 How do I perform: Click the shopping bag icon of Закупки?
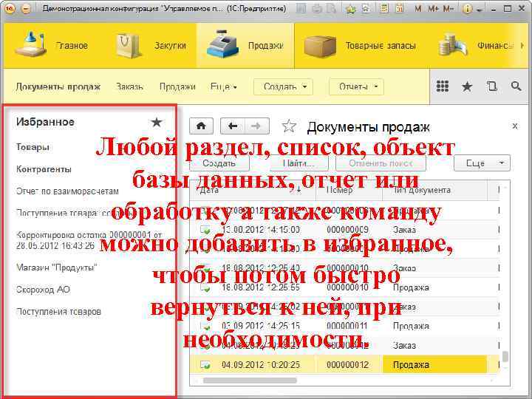tap(128, 46)
